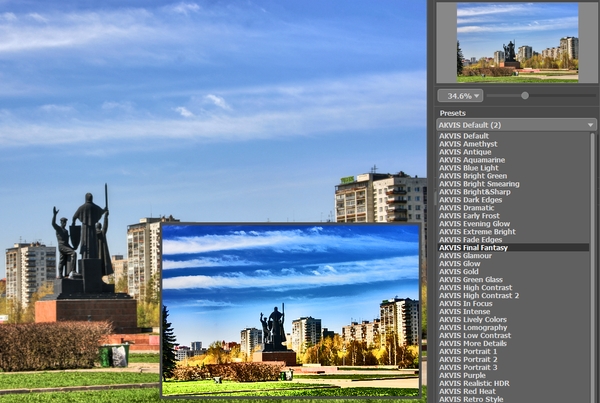This screenshot has width=600, height=403.
Task: Pick the AKVIS Aquamarine preset
Action: pyautogui.click(x=513, y=160)
